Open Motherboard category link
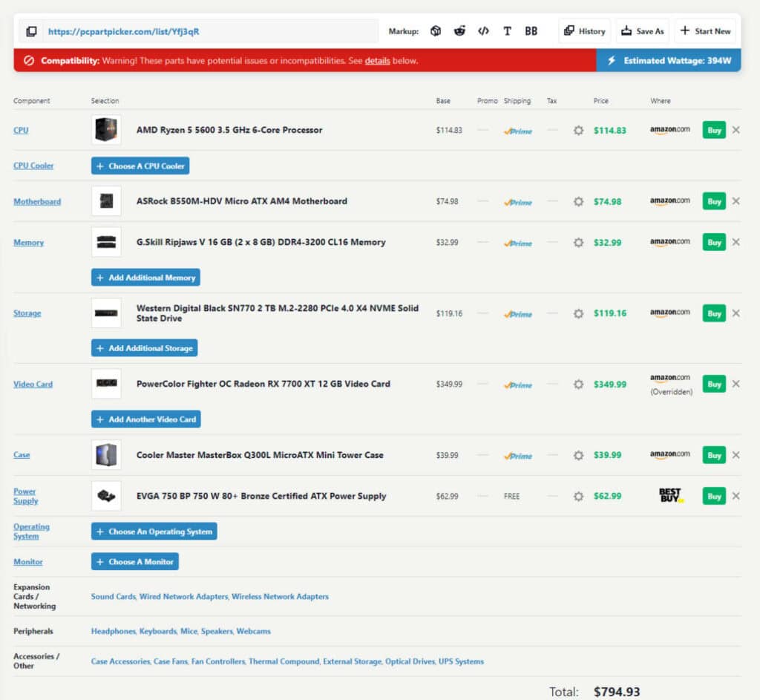The image size is (760, 700). pos(37,201)
